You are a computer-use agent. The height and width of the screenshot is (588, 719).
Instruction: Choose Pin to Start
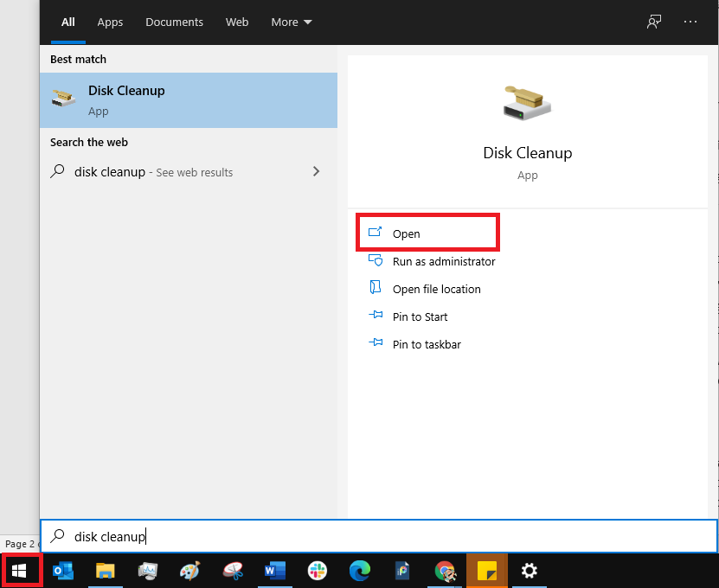click(x=420, y=316)
